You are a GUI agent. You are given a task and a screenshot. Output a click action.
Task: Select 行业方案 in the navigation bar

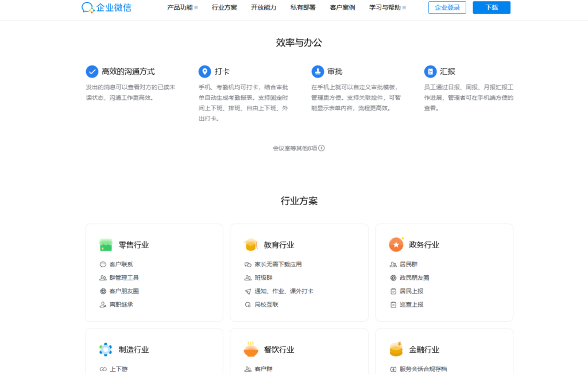tap(225, 8)
